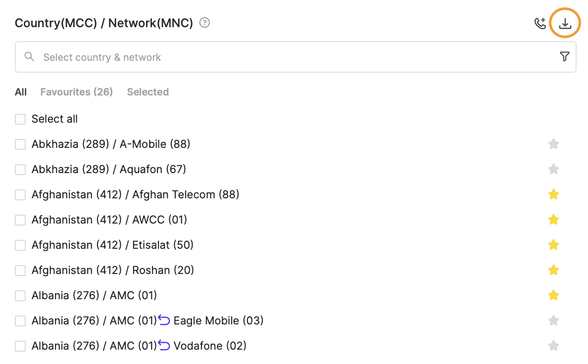The image size is (588, 364).
Task: Unstar Albania AMC (01) network
Action: pyautogui.click(x=553, y=295)
